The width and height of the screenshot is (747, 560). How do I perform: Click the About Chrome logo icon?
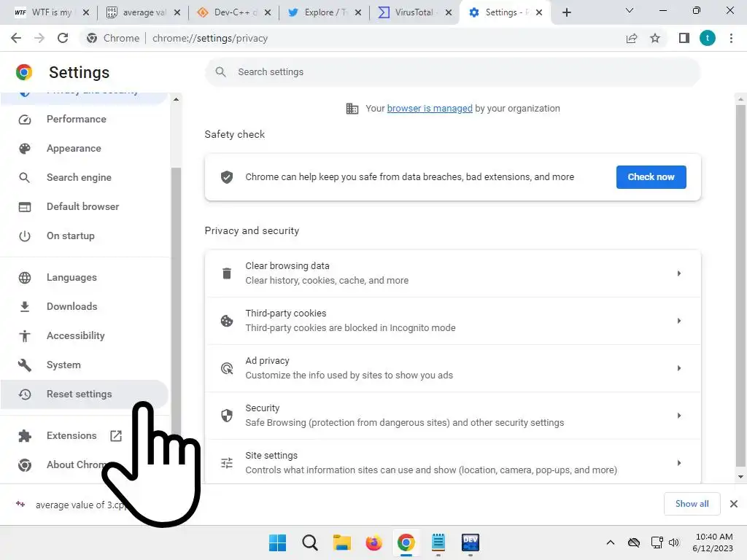[x=25, y=464]
